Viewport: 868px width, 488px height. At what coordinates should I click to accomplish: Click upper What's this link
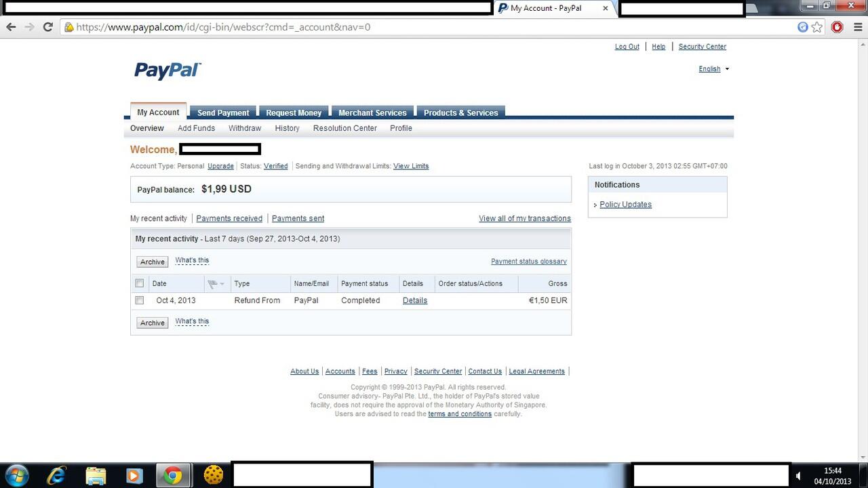tap(192, 260)
